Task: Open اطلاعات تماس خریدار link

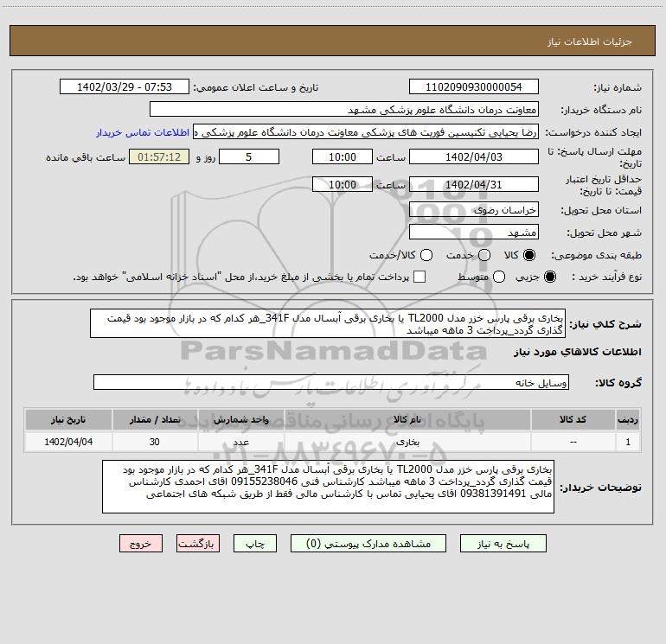Action: coord(143,132)
